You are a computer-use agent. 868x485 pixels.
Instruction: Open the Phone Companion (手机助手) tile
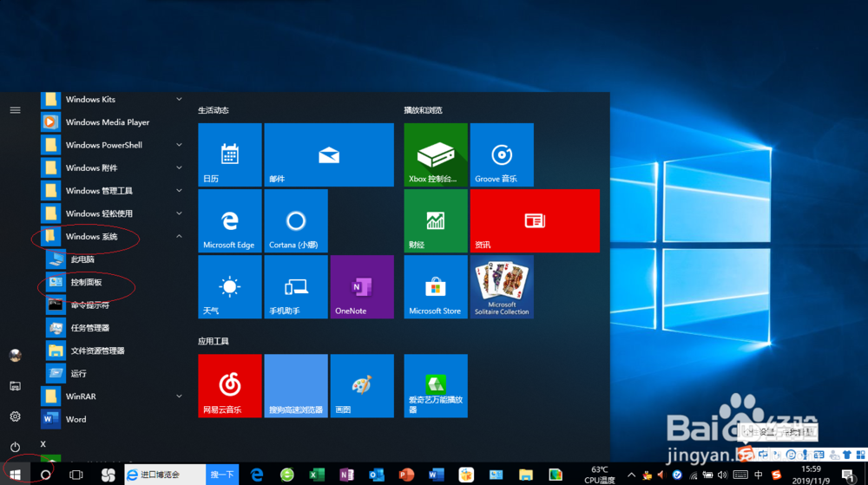296,286
